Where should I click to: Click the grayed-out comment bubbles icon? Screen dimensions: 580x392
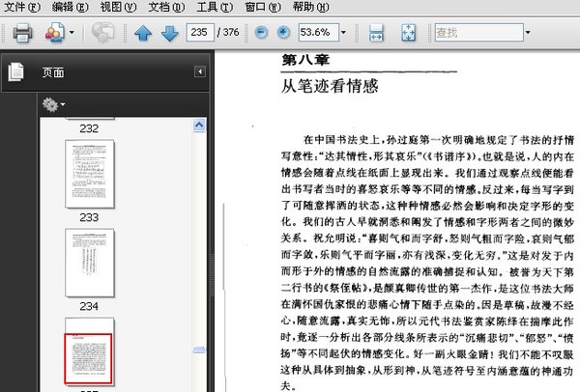[x=102, y=33]
